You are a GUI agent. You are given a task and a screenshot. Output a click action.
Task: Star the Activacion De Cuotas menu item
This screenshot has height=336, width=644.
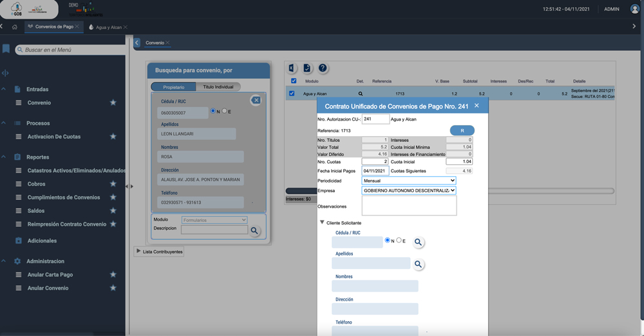click(113, 137)
